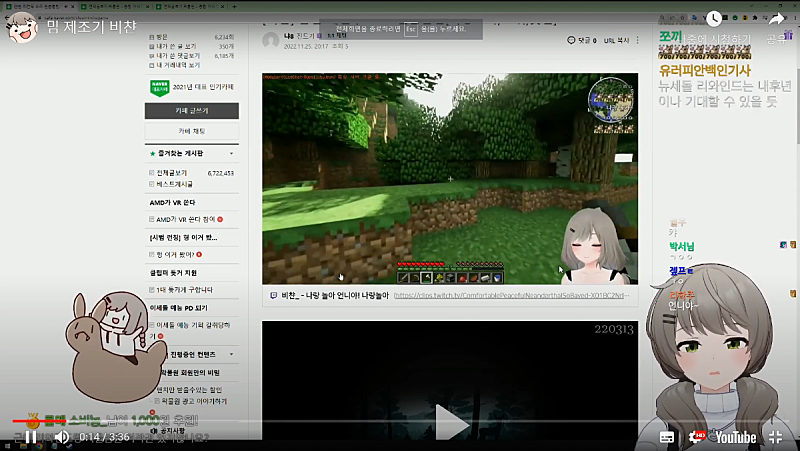The image size is (800, 451).
Task: Click the '카페 글쓰기' button
Action: click(x=191, y=111)
